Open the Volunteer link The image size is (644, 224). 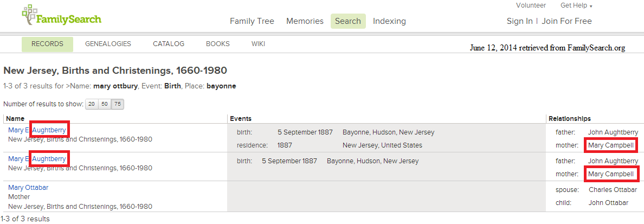(531, 5)
